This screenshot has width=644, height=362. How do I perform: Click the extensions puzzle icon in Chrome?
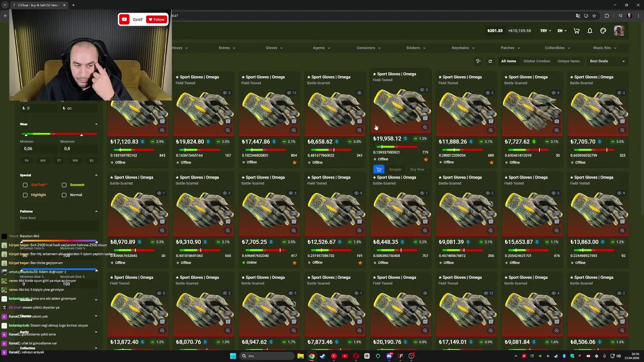[607, 16]
